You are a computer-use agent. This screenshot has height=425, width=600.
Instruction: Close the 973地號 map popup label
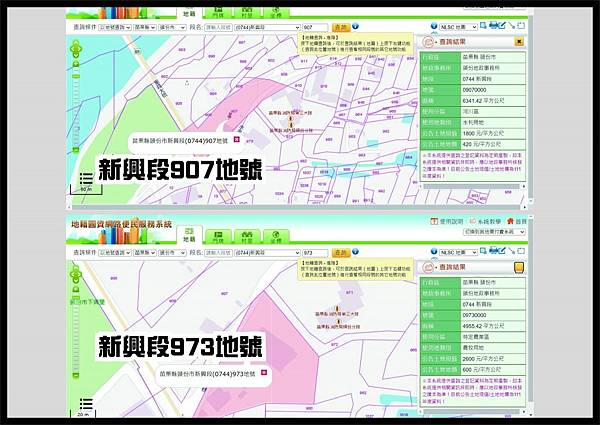[264, 372]
